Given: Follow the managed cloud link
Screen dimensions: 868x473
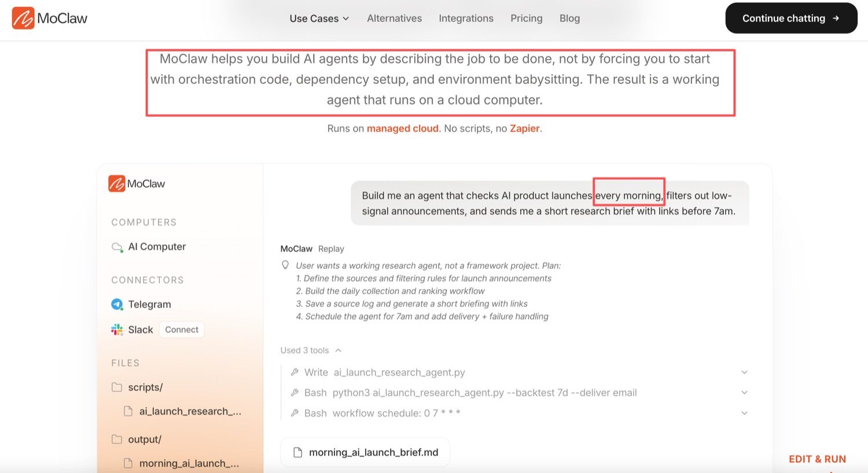Looking at the screenshot, I should pos(402,128).
